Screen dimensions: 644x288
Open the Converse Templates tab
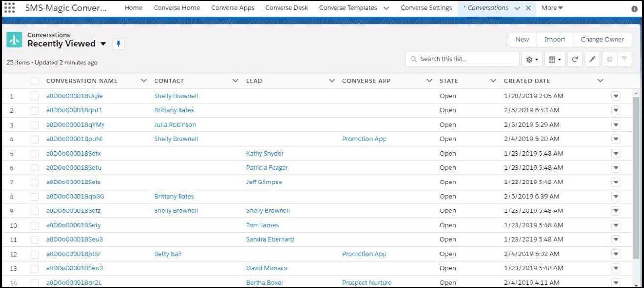348,8
